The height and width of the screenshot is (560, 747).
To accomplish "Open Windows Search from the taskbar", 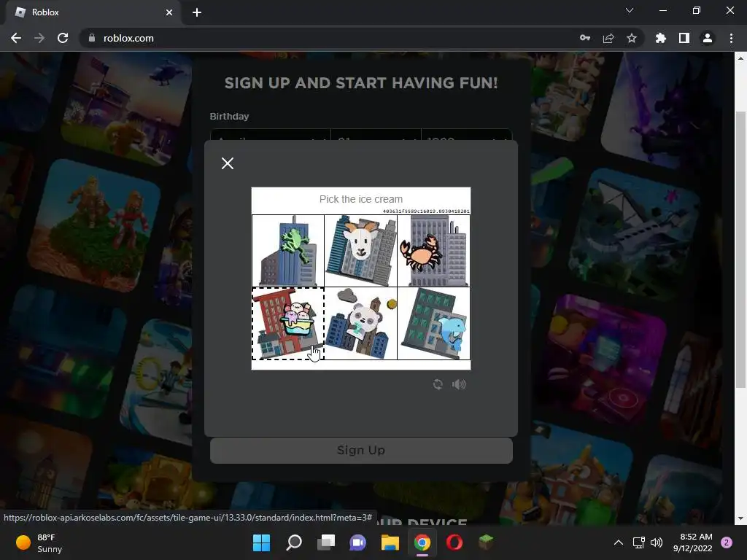I will [x=293, y=542].
